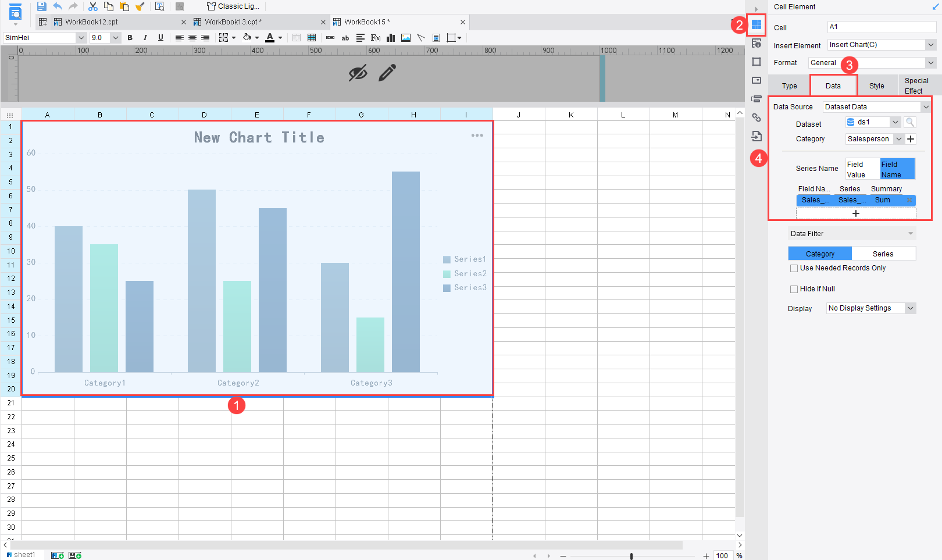Click the eye-slash hide icon above grid

pyautogui.click(x=358, y=73)
